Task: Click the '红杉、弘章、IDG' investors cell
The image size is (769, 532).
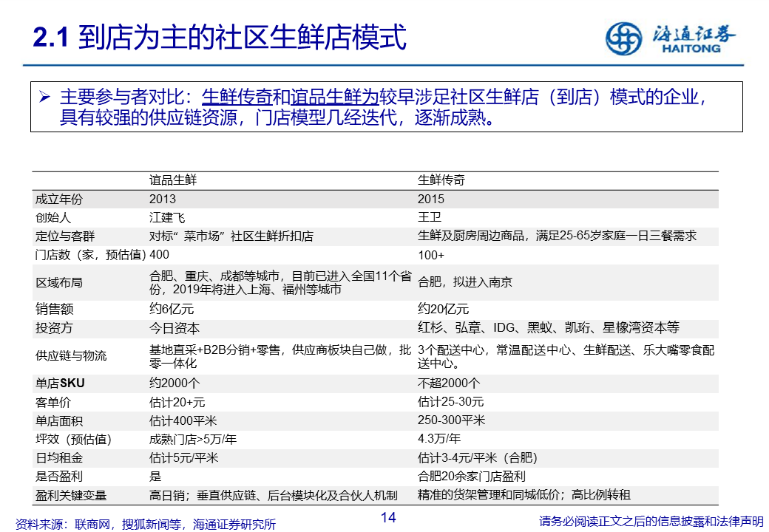Action: pyautogui.click(x=549, y=328)
